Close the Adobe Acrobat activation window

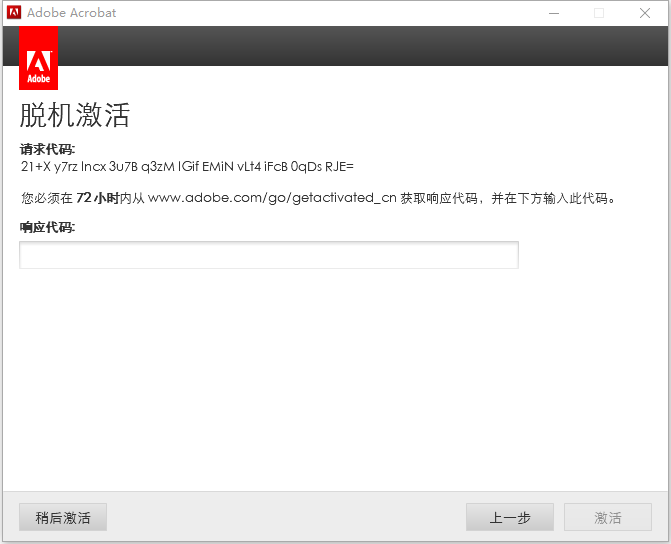click(x=645, y=13)
